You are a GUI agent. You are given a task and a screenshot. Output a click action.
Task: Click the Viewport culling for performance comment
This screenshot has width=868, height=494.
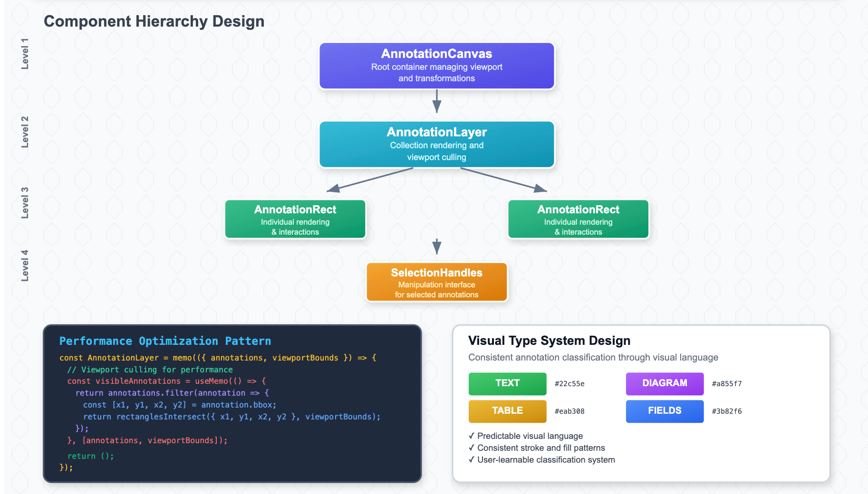(x=150, y=370)
